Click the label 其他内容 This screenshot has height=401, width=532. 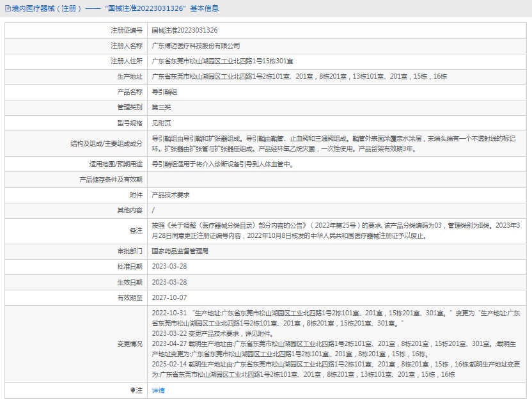click(130, 210)
